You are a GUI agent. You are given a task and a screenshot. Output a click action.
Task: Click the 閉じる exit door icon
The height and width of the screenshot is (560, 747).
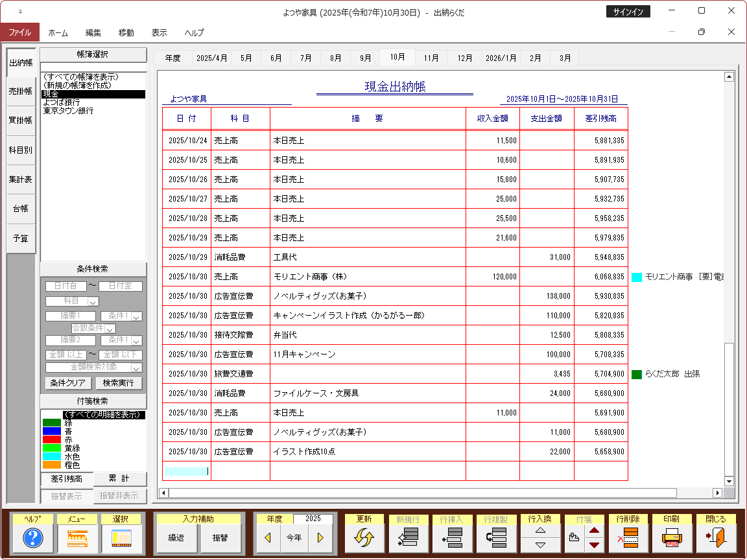click(716, 538)
